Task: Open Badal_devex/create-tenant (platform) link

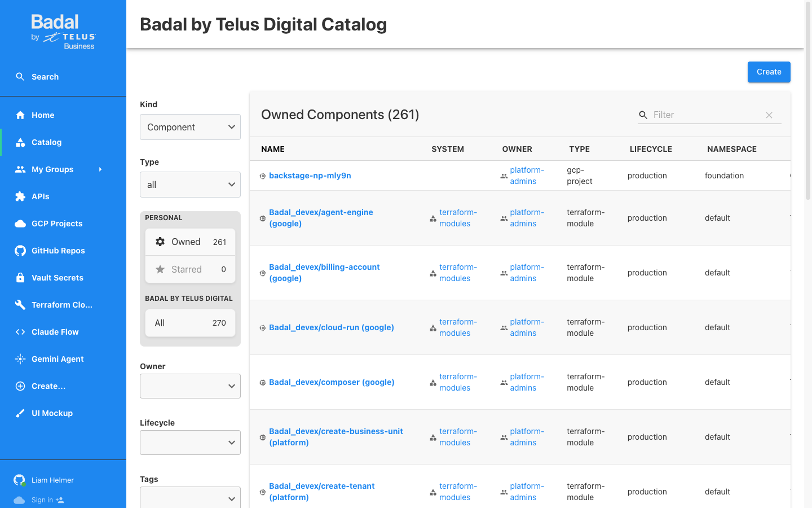Action: pyautogui.click(x=321, y=492)
